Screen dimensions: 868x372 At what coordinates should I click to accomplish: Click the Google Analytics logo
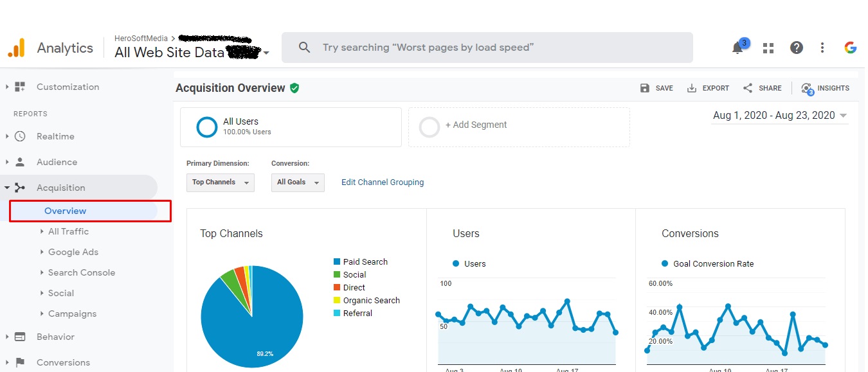coord(17,47)
